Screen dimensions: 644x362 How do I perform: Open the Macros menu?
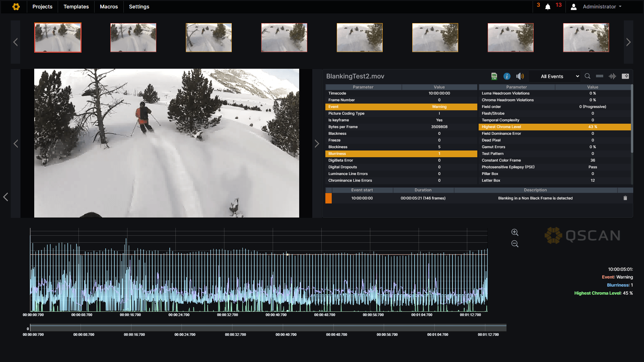click(108, 7)
